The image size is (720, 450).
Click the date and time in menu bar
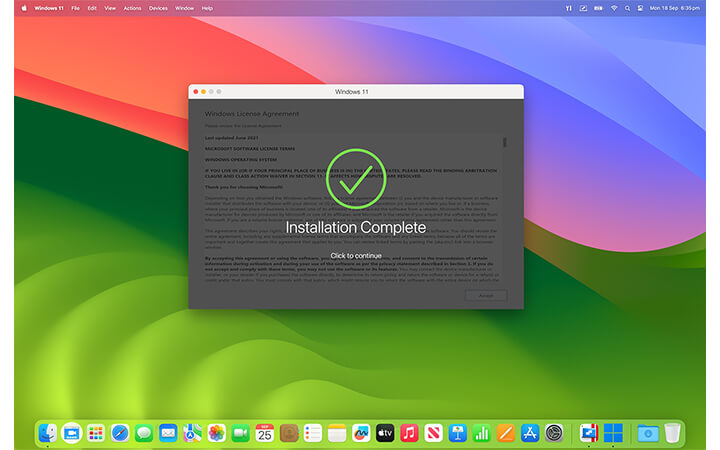point(675,8)
